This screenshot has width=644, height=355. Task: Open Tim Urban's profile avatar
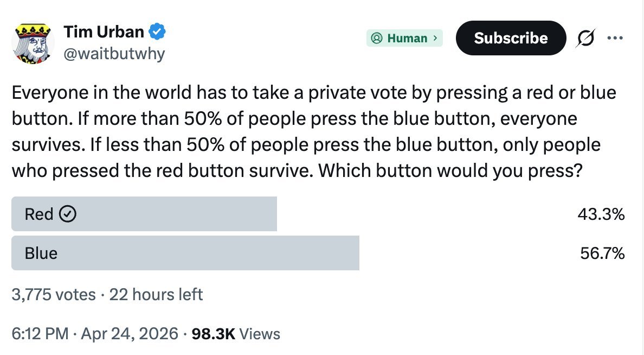click(x=33, y=43)
